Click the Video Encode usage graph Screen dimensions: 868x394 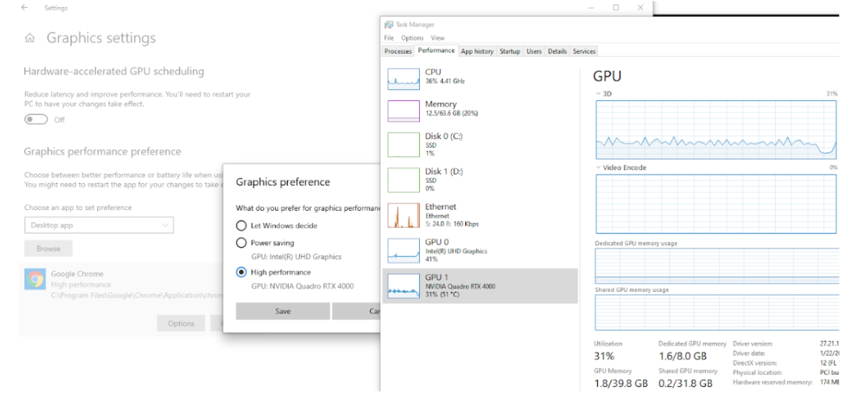716,202
